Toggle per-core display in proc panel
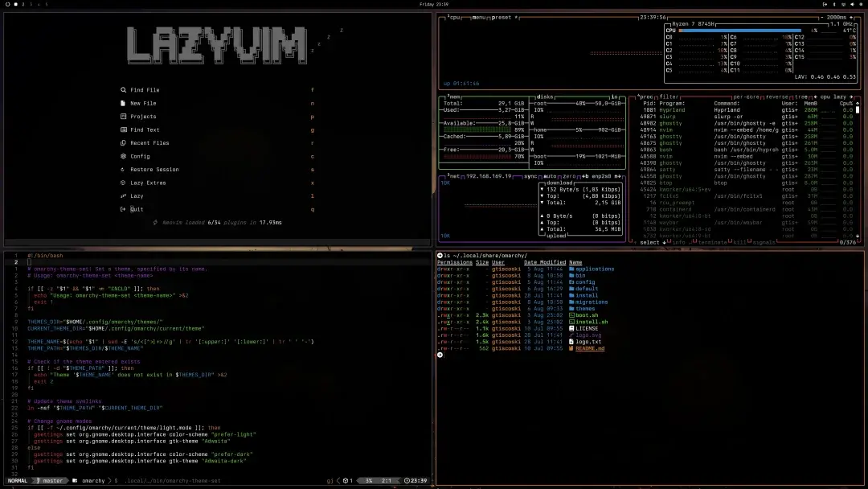 click(747, 97)
